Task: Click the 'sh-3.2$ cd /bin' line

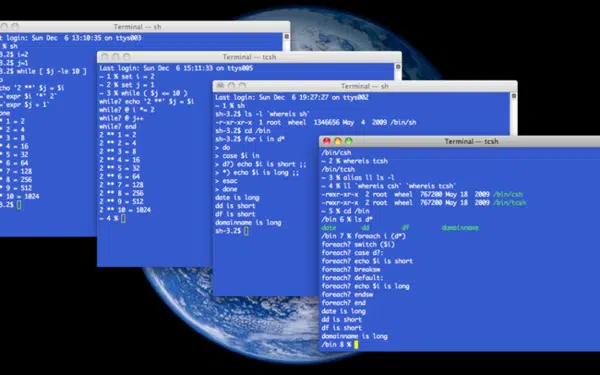Action: coord(243,131)
